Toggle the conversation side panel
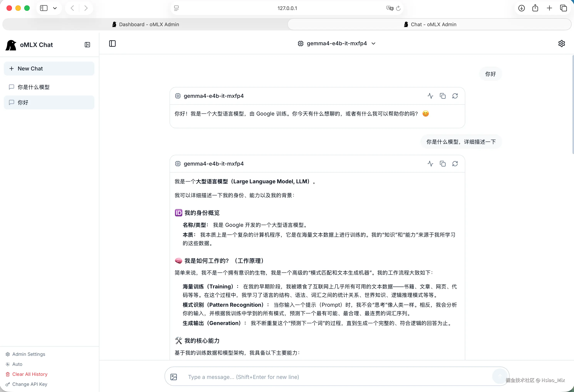The height and width of the screenshot is (392, 574). [112, 44]
